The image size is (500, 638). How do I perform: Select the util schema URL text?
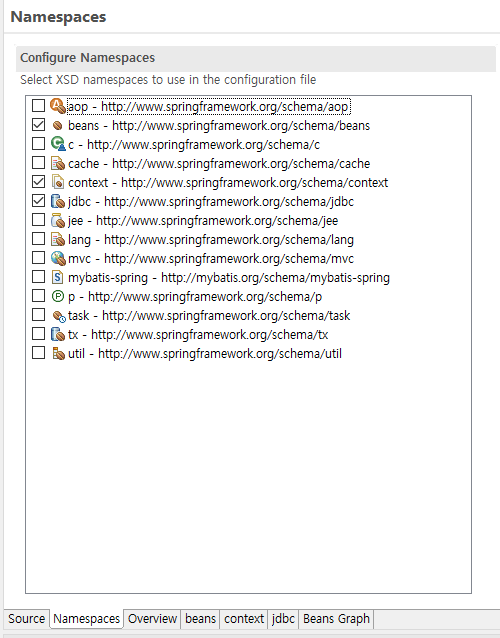pos(220,354)
